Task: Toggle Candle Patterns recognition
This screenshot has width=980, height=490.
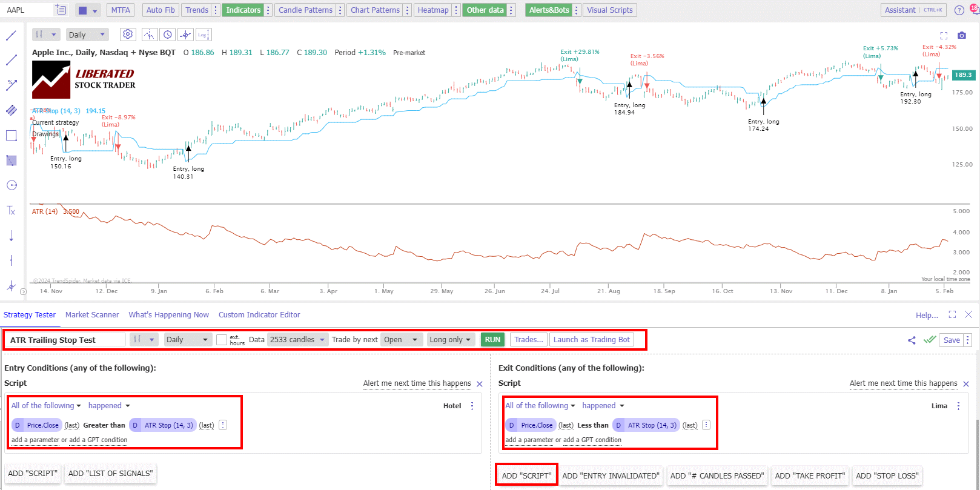Action: (305, 10)
